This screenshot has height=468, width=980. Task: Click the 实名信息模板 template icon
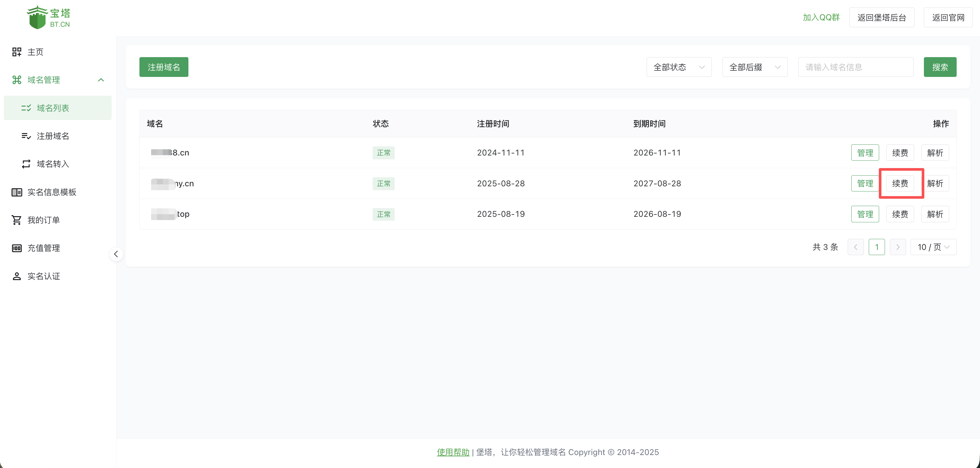(17, 192)
